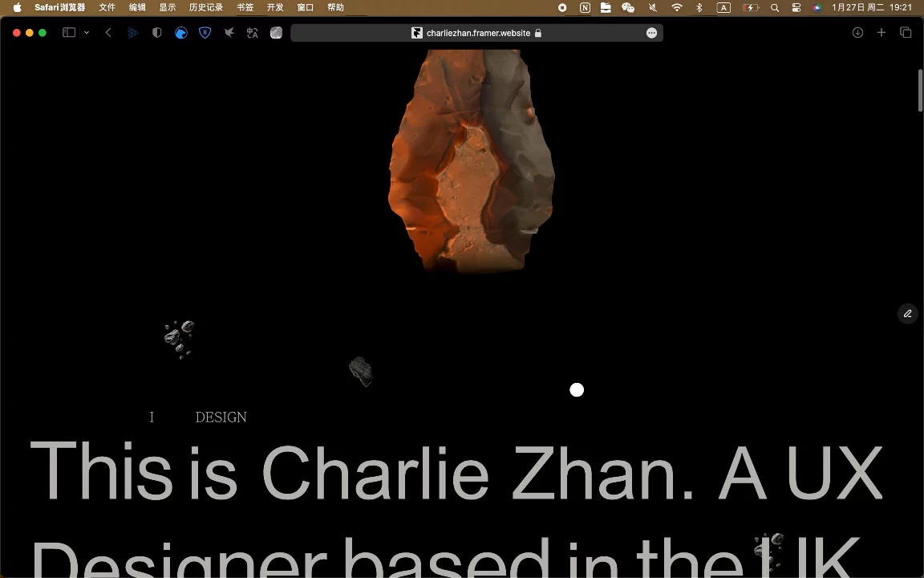
Task: Switch input source via the A icon
Action: (723, 8)
